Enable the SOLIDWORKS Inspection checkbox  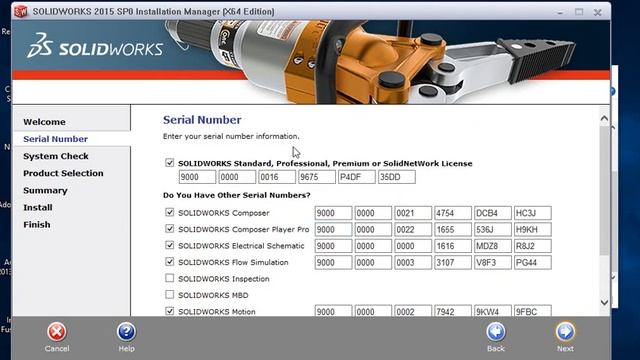coord(169,278)
